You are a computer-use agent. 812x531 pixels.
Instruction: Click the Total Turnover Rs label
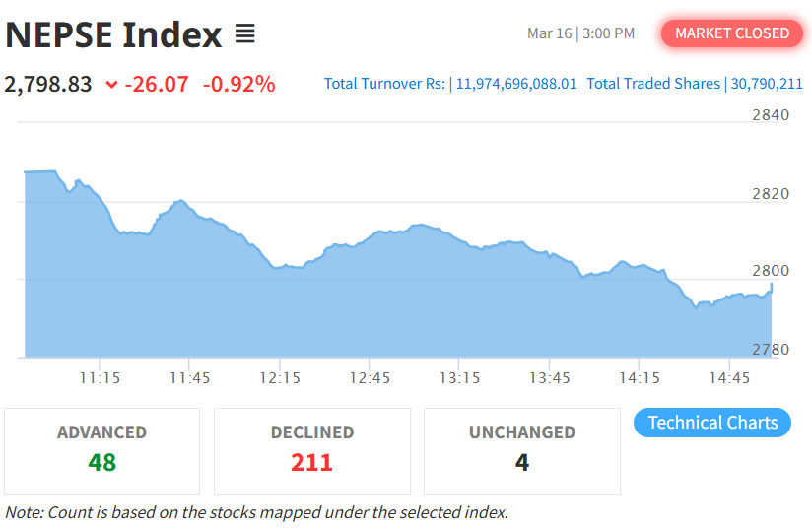(384, 84)
